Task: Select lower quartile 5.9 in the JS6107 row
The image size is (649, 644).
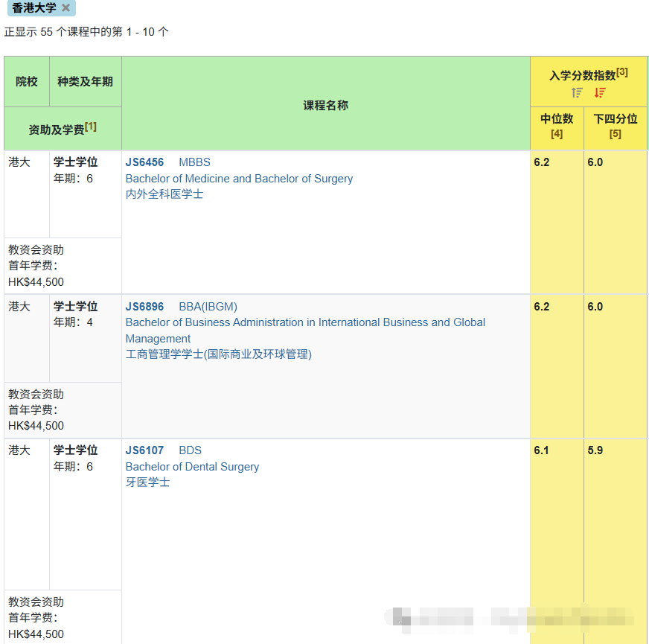Action: 595,450
